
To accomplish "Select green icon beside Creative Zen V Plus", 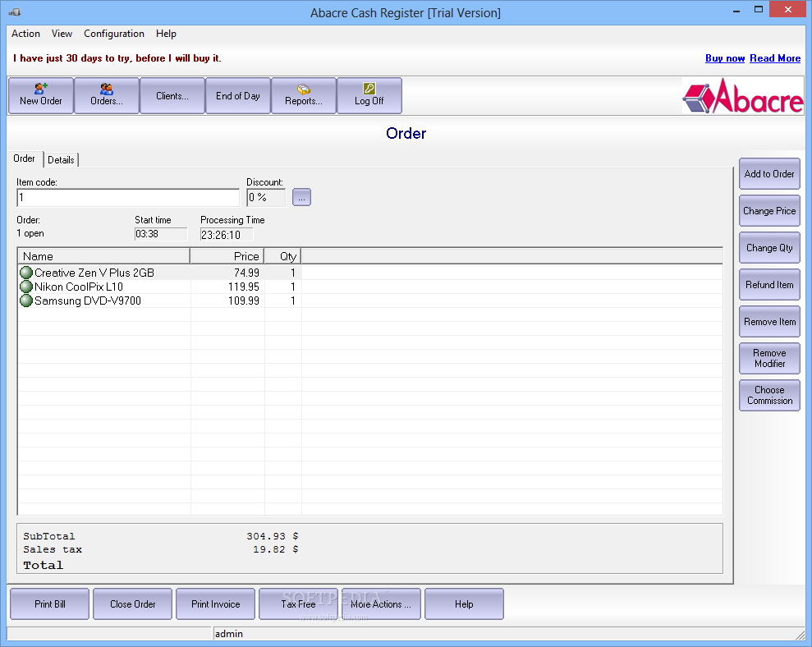I will click(x=26, y=273).
